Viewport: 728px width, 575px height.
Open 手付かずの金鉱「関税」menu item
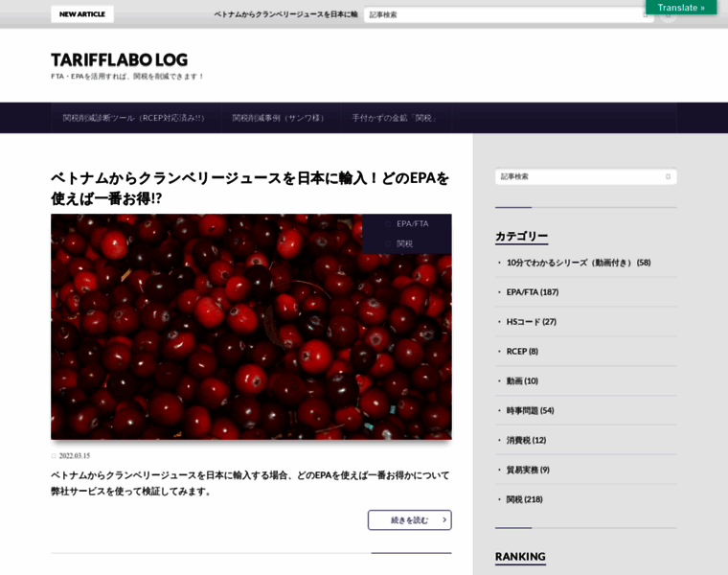(395, 118)
